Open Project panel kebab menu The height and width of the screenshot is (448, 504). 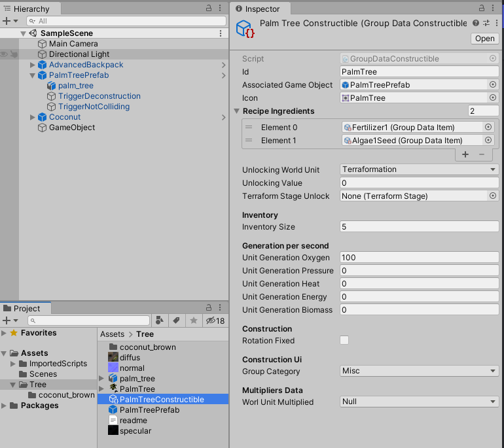pos(220,307)
